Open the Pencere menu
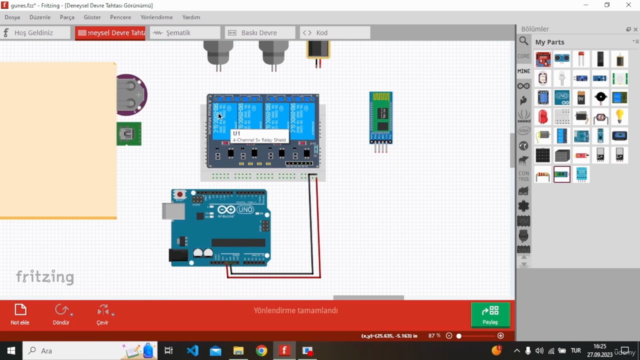Image resolution: width=640 pixels, height=360 pixels. coord(120,17)
